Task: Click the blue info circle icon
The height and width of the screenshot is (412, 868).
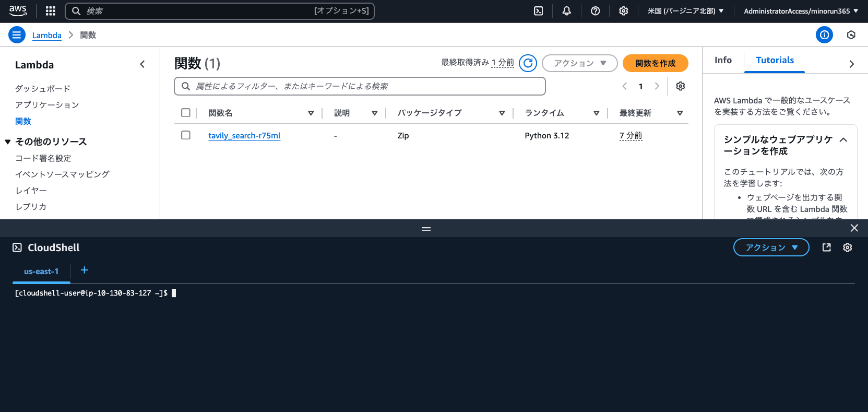Action: (824, 35)
